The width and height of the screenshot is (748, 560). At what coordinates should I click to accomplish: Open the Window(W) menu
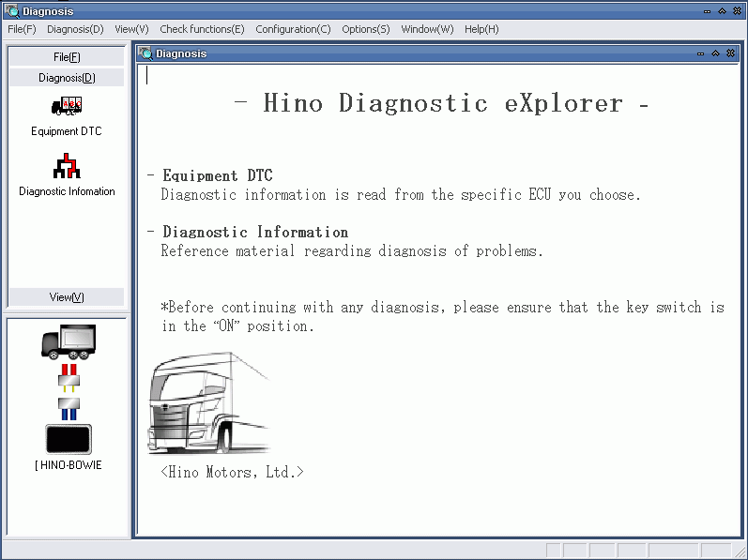(x=427, y=29)
